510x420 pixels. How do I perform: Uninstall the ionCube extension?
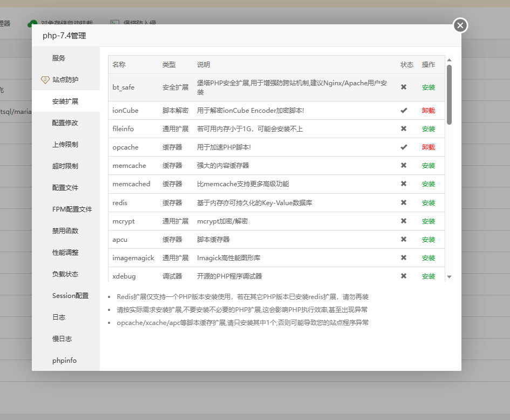pyautogui.click(x=428, y=110)
